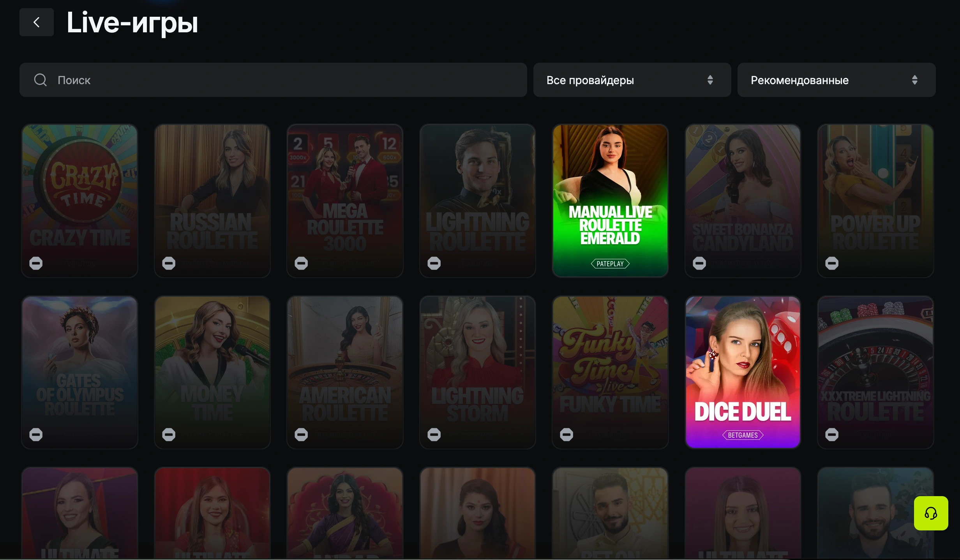The width and height of the screenshot is (960, 560).
Task: Click the blocked icon on Crazy Time
Action: [x=36, y=263]
